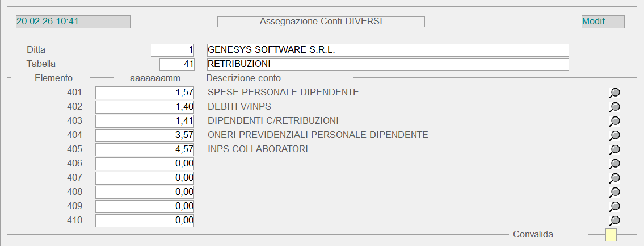Click the Ditta number field

172,50
